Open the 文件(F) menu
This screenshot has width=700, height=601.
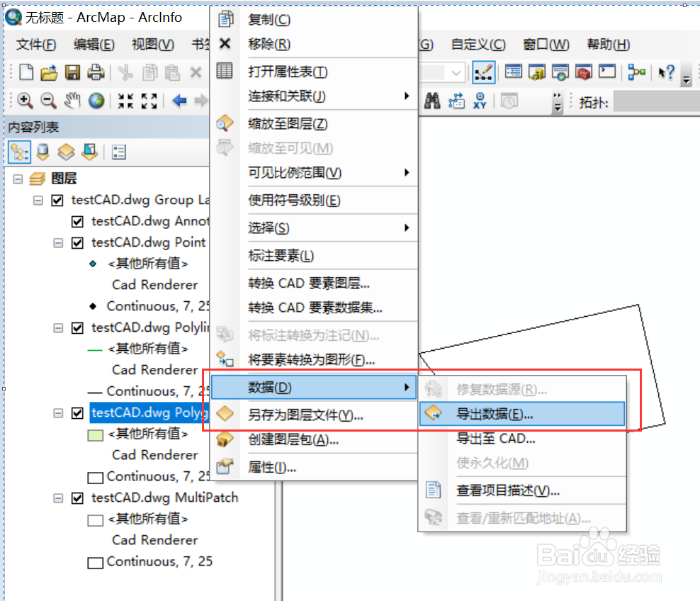36,45
